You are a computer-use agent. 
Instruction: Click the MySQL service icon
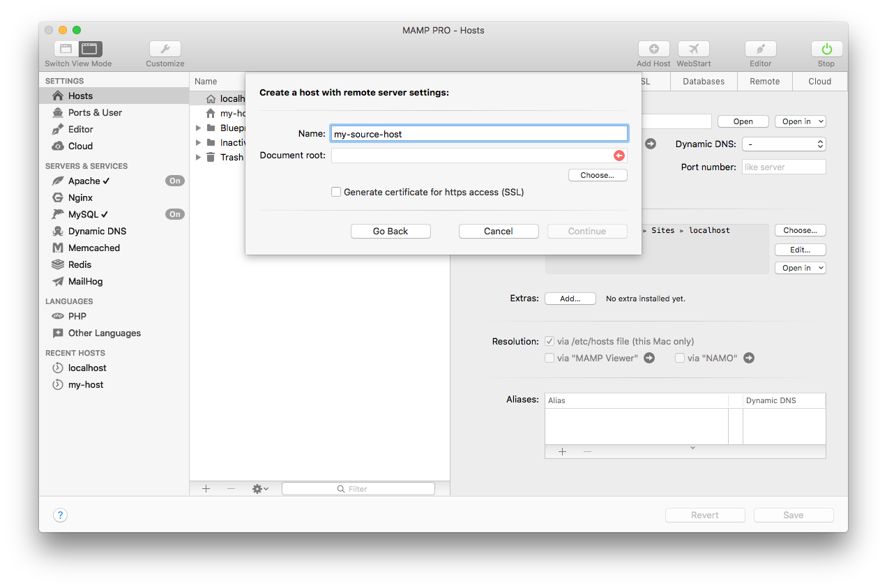pos(59,214)
